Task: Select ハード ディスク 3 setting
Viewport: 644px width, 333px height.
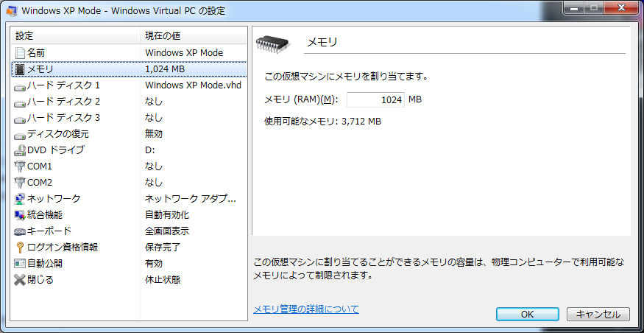Action: pos(129,118)
